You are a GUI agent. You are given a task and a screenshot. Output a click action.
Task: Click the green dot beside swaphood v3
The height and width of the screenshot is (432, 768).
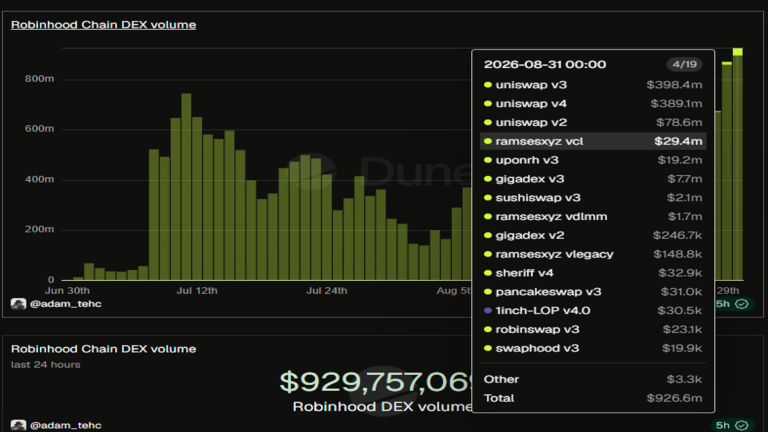[x=487, y=348]
